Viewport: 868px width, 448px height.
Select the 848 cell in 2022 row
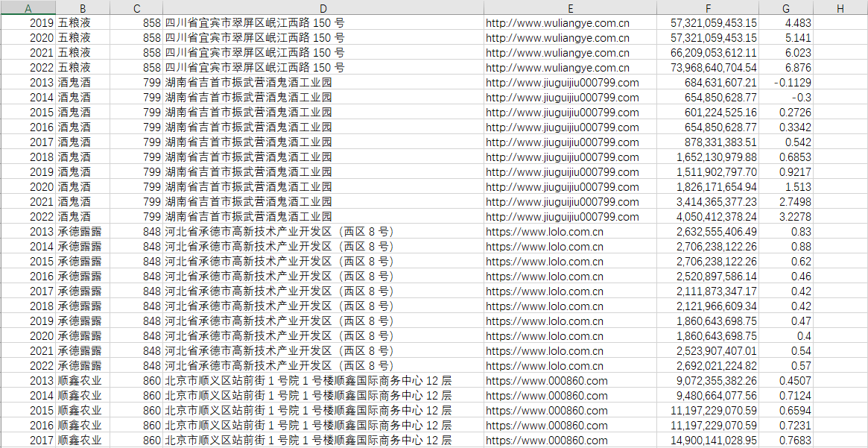click(x=136, y=366)
